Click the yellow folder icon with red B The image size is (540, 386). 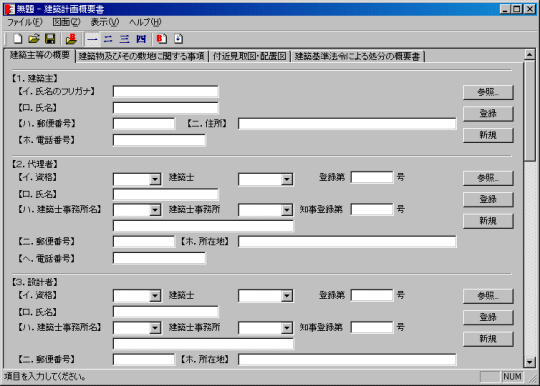coord(71,39)
